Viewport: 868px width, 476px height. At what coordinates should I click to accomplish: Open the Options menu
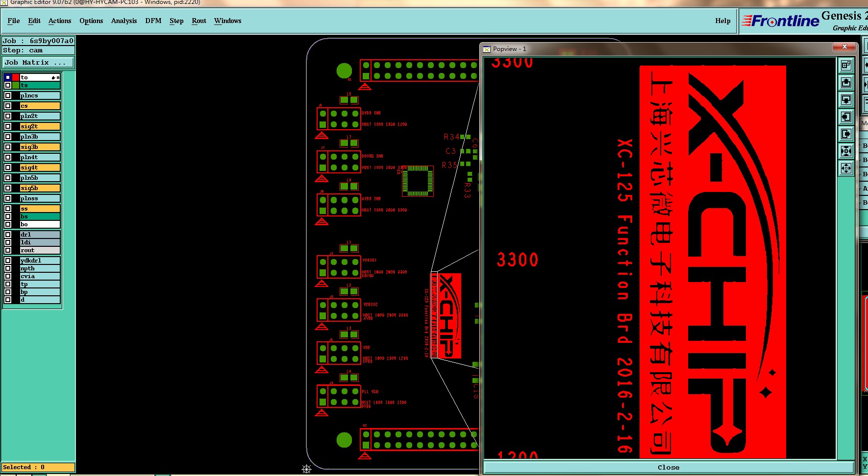point(91,21)
